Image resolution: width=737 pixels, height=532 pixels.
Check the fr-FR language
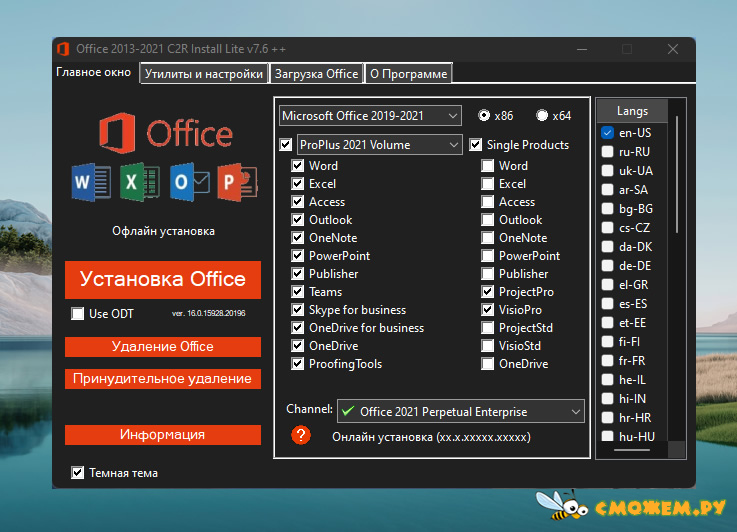[607, 360]
